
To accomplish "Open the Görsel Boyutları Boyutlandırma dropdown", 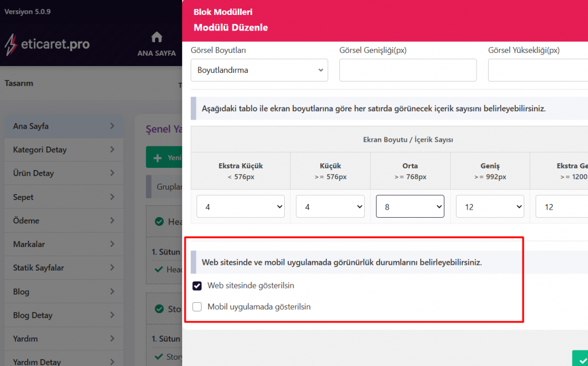I will click(259, 70).
